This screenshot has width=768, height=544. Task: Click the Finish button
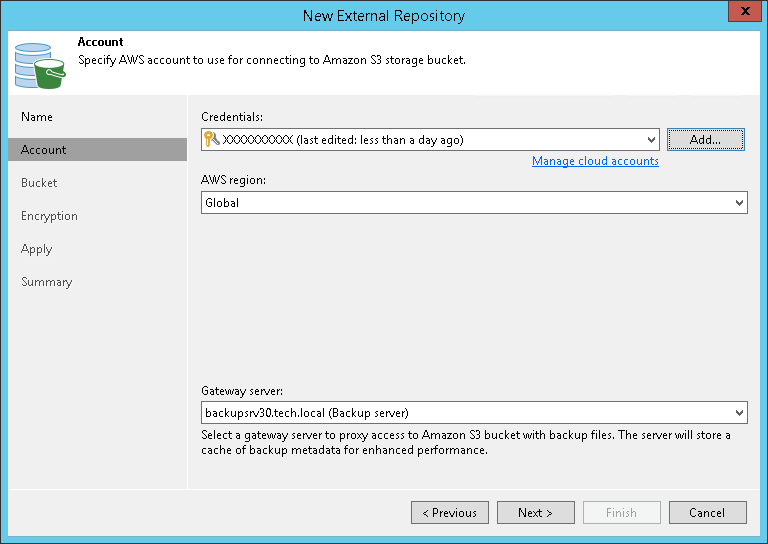click(621, 513)
